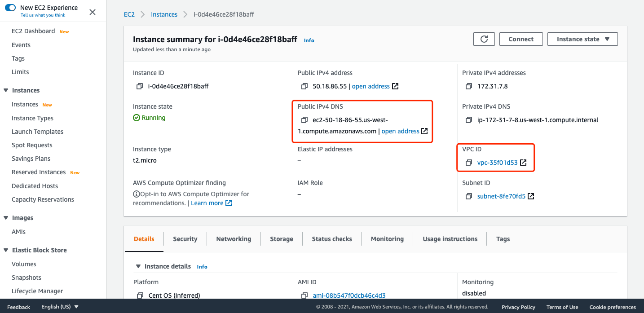Open Launch Templates in the sidebar

coord(37,132)
